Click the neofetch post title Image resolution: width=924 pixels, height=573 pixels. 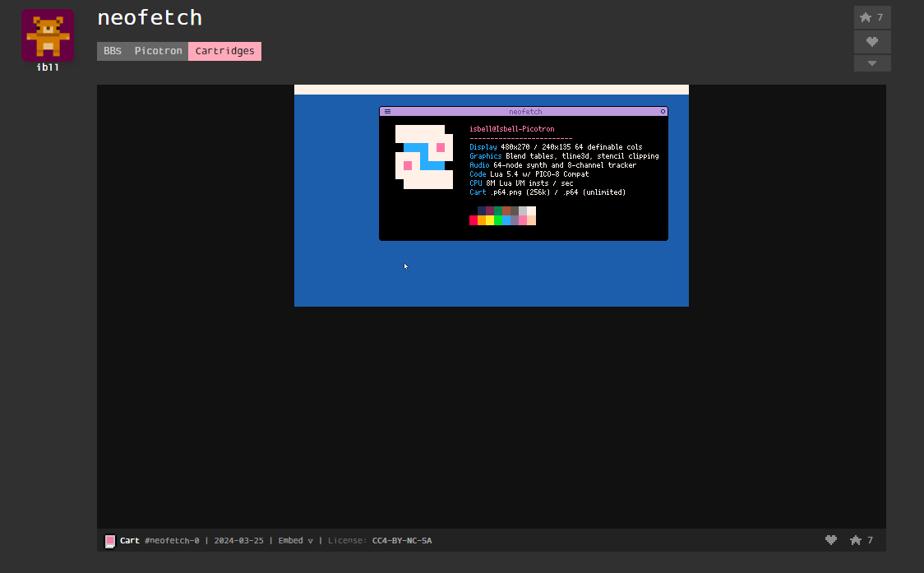click(x=150, y=18)
